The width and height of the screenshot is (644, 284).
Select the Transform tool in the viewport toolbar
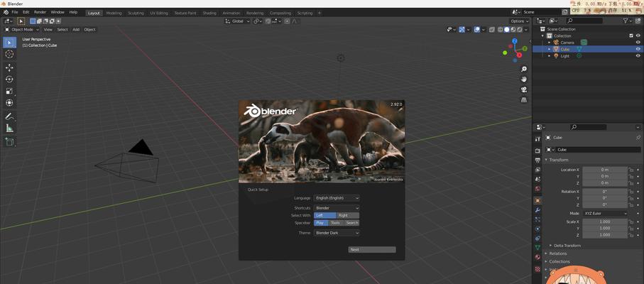click(9, 103)
